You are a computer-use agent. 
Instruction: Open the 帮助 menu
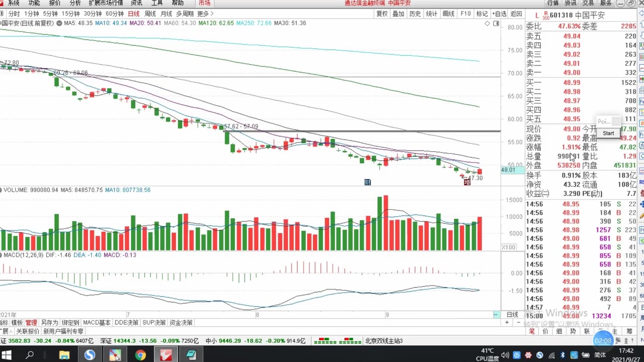click(x=178, y=3)
